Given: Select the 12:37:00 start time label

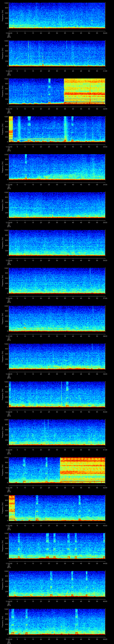Looking at the screenshot, I should (x=9, y=336).
